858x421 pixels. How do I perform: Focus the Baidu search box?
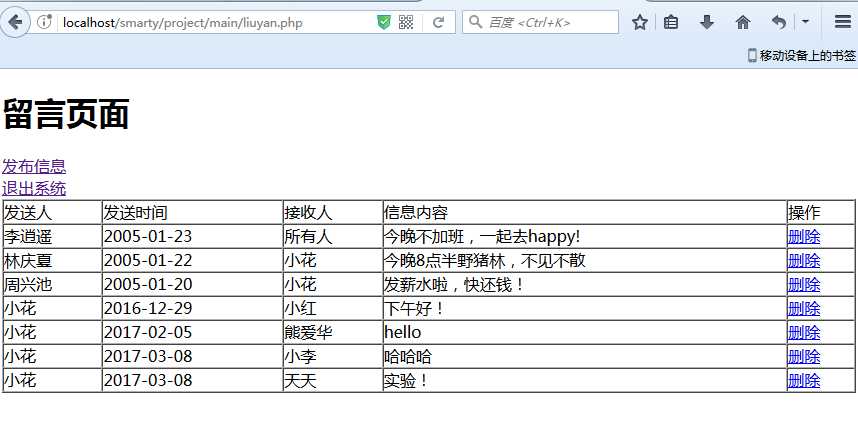tap(541, 22)
